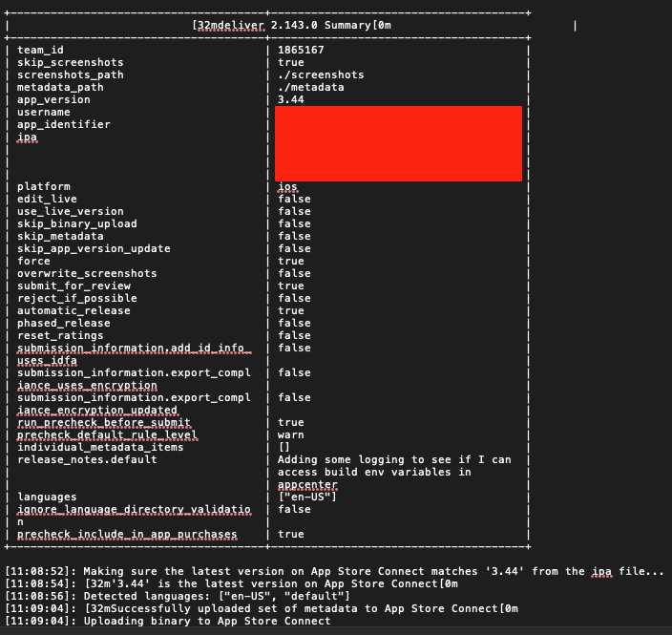Select the app_version value 3.44

[291, 100]
